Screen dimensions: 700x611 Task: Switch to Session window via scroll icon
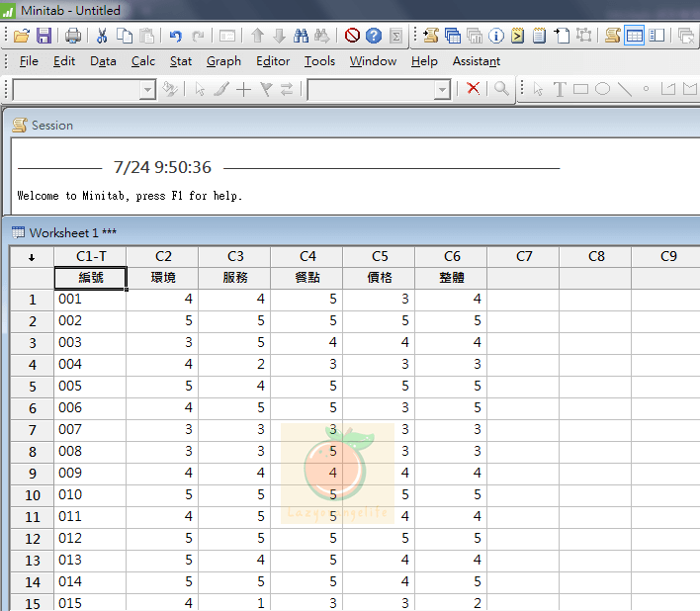613,36
